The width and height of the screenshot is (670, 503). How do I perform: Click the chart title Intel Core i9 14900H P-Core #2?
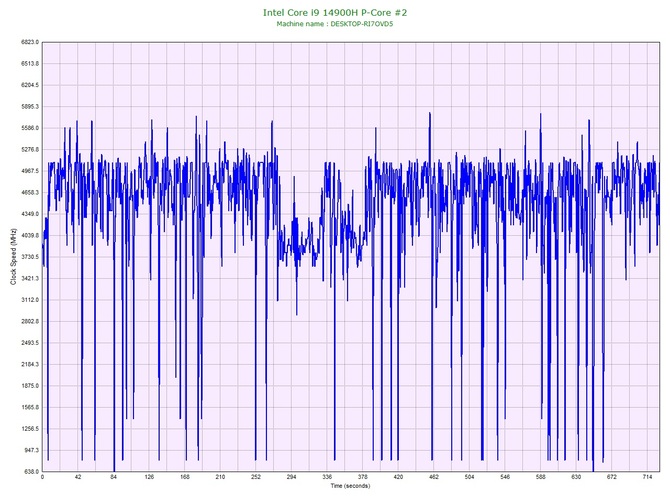pyautogui.click(x=335, y=12)
